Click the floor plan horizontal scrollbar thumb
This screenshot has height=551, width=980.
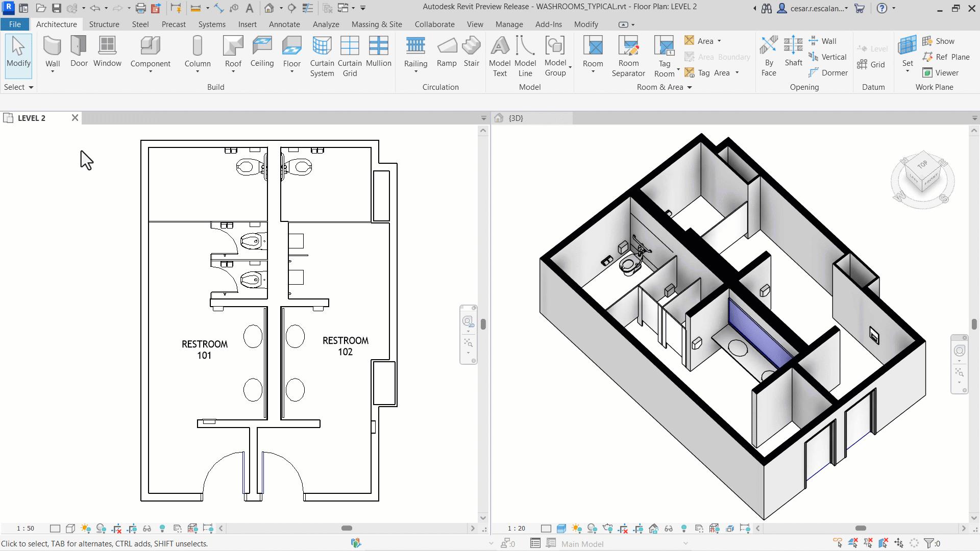pyautogui.click(x=347, y=529)
